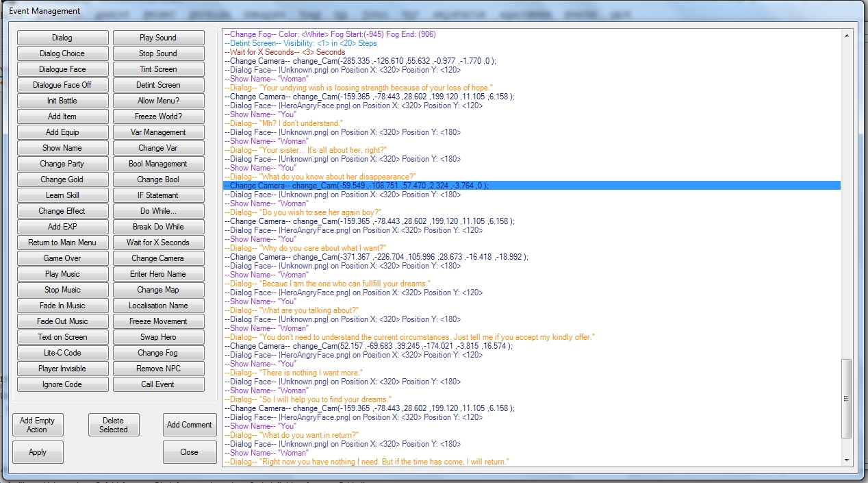This screenshot has height=483, width=868.
Task: Insert a Dialogue Face action
Action: tap(62, 69)
